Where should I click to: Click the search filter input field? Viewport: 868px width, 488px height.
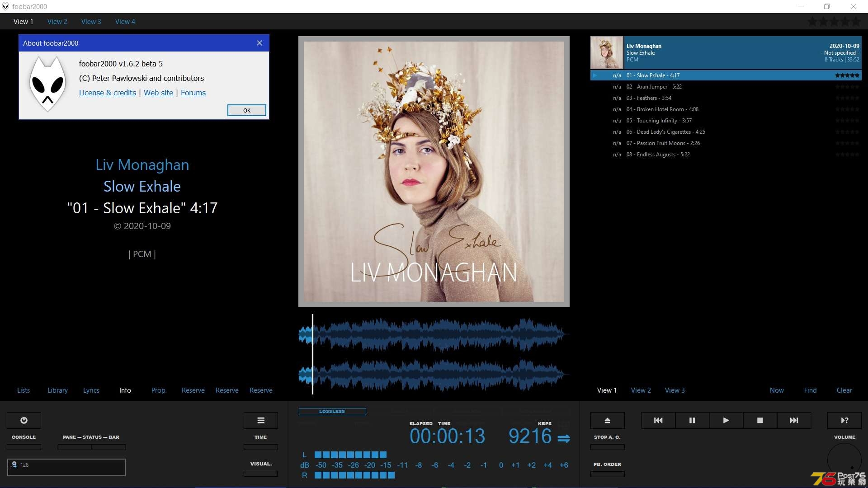tap(66, 467)
